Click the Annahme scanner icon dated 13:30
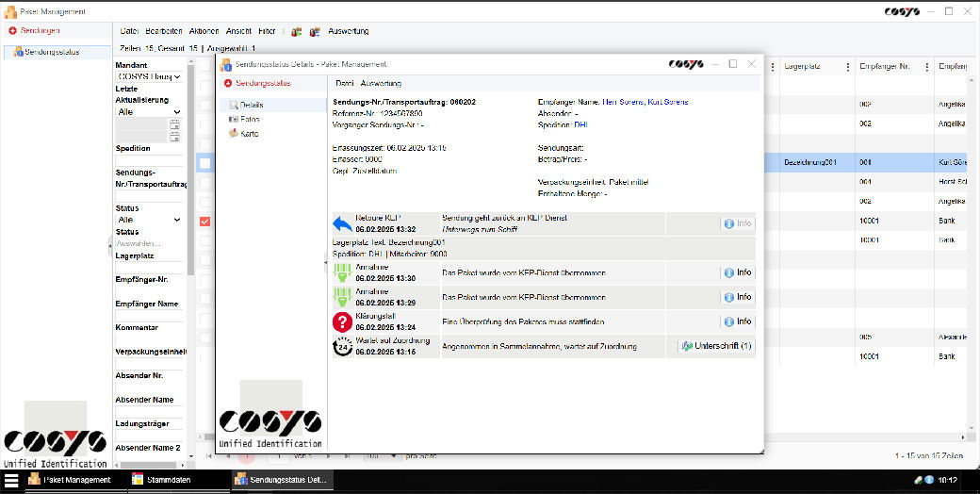The width and height of the screenshot is (980, 494). [x=342, y=272]
